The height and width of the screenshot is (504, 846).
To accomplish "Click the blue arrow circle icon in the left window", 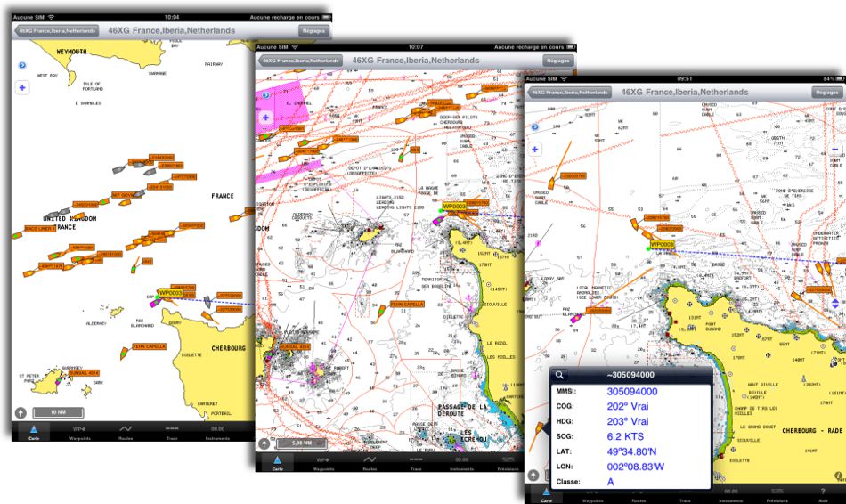I will point(22,65).
